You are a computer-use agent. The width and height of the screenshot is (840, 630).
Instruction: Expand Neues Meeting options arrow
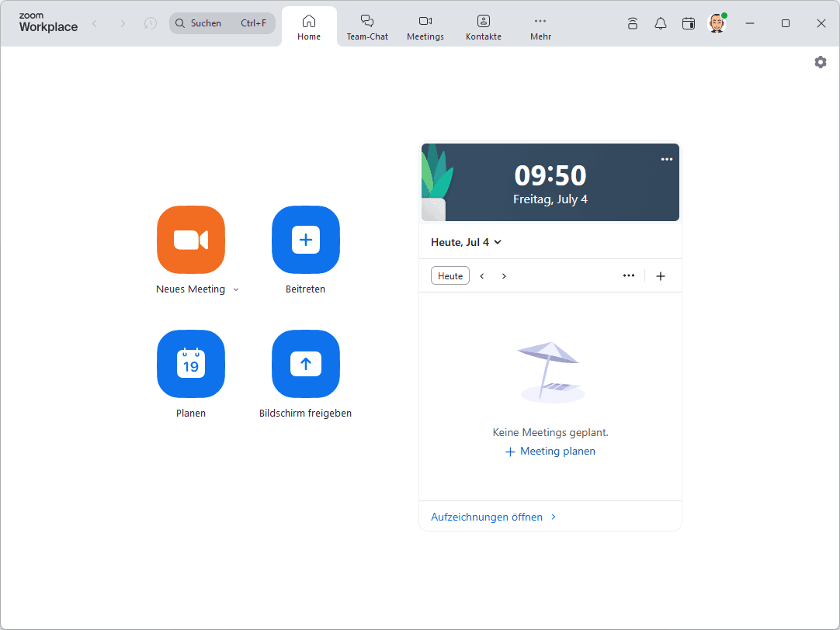236,289
